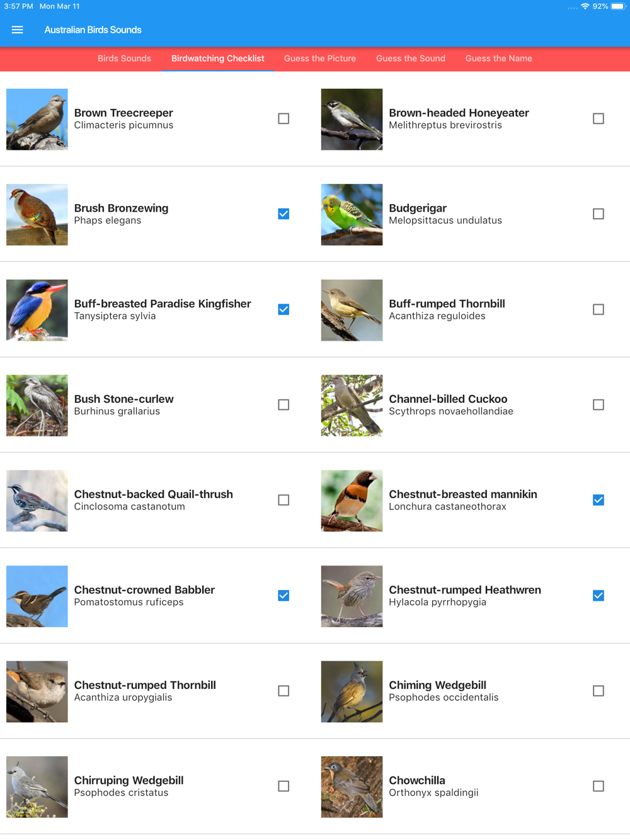The height and width of the screenshot is (840, 630).
Task: Uncheck the Brush Bronzewing checkbox
Action: (x=283, y=214)
